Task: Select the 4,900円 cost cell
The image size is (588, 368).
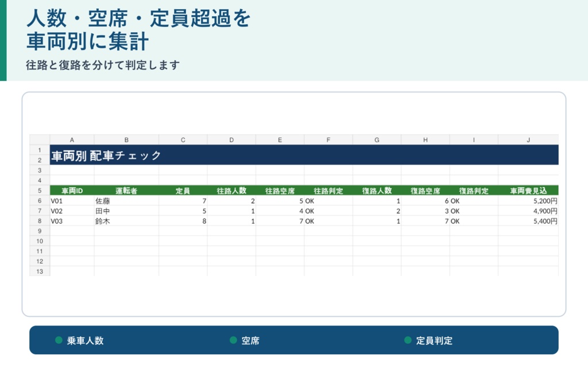Action: (x=528, y=210)
